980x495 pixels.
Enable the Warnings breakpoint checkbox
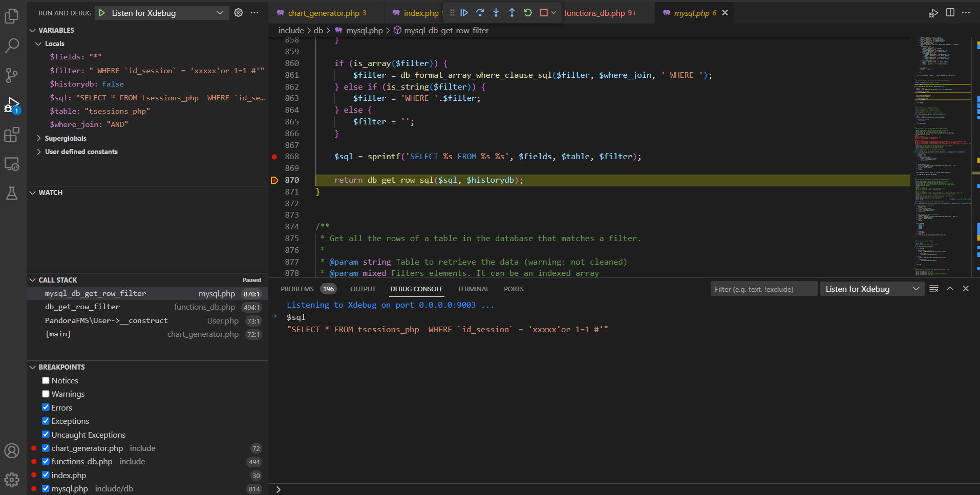tap(46, 394)
